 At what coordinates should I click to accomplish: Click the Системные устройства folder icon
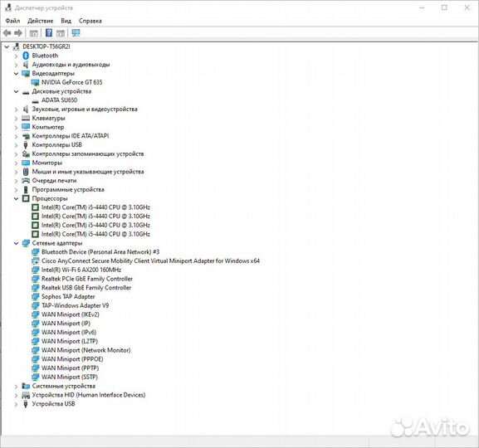coord(26,387)
